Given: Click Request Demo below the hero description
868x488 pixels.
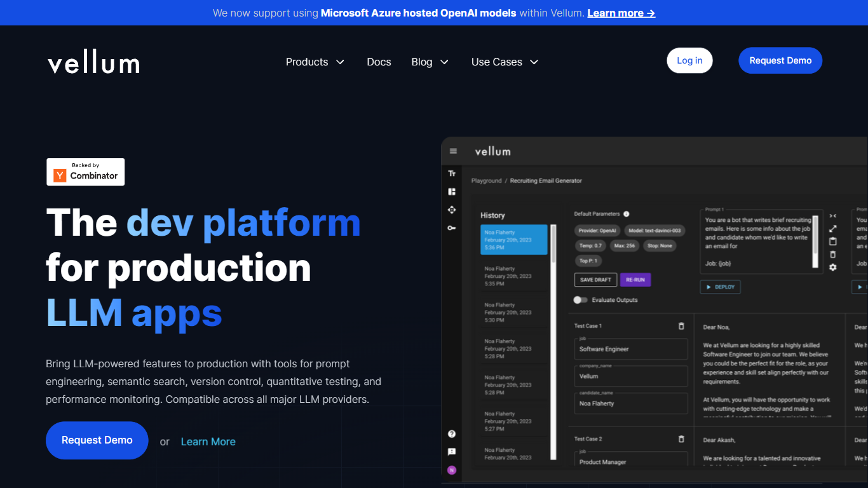Looking at the screenshot, I should point(97,440).
